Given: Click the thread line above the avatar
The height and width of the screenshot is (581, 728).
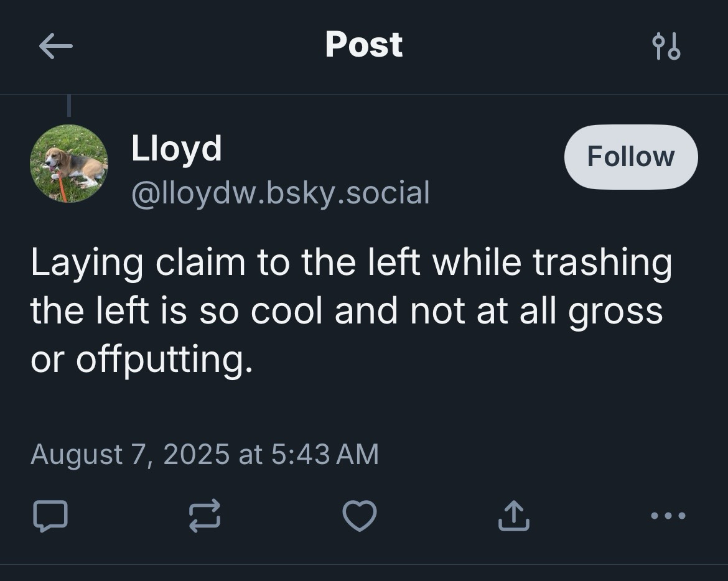Looking at the screenshot, I should pos(69,105).
